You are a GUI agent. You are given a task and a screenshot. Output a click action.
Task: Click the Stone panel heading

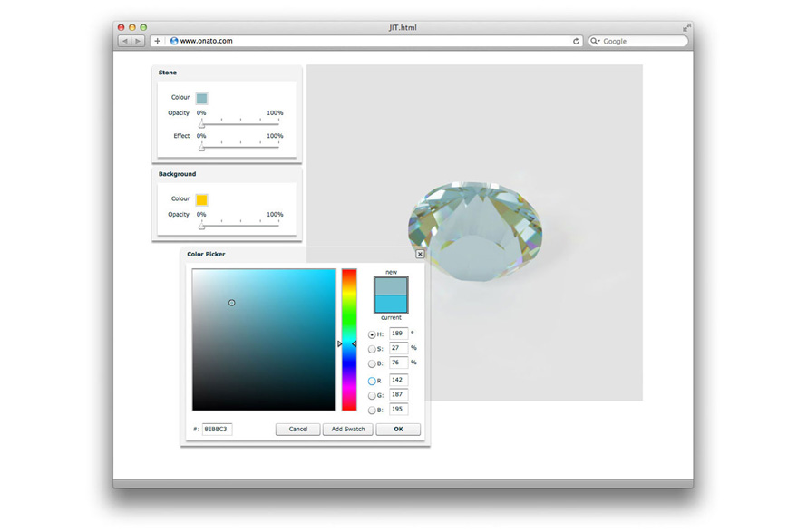point(167,73)
